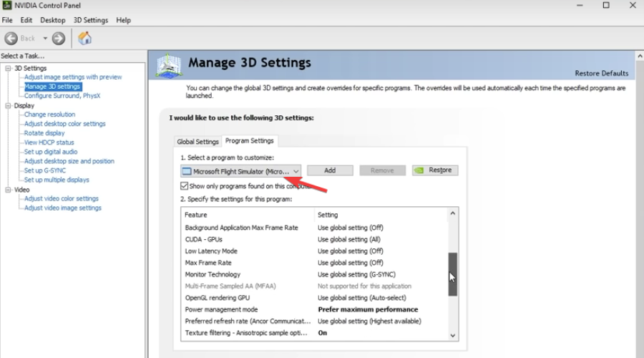The image size is (644, 358).
Task: Collapse the Video tree node
Action: tap(8, 190)
